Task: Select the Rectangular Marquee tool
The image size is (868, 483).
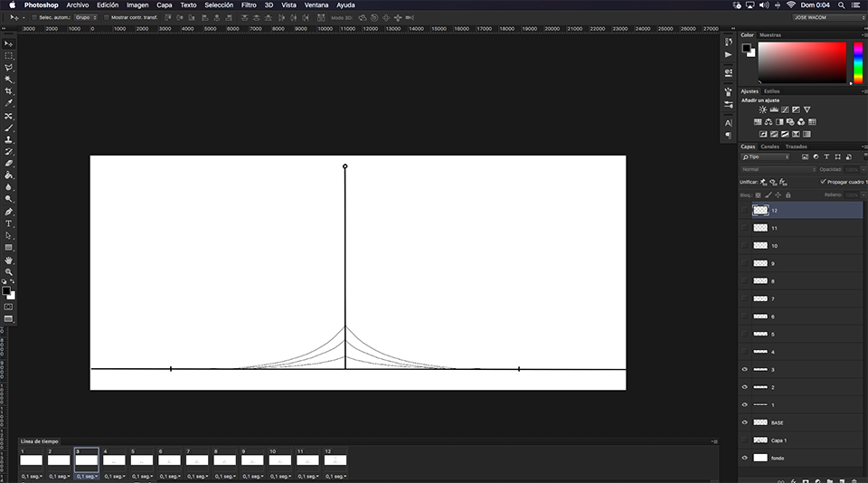Action: [x=8, y=56]
